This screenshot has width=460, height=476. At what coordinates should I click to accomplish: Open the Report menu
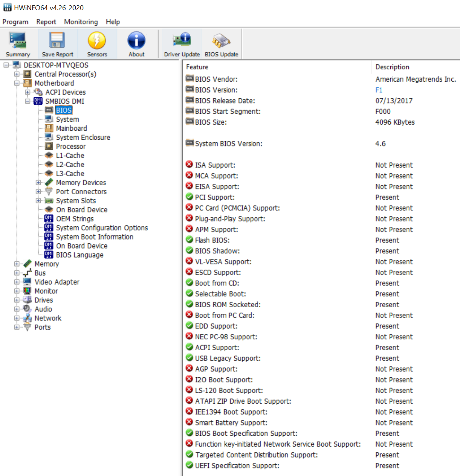click(x=46, y=22)
